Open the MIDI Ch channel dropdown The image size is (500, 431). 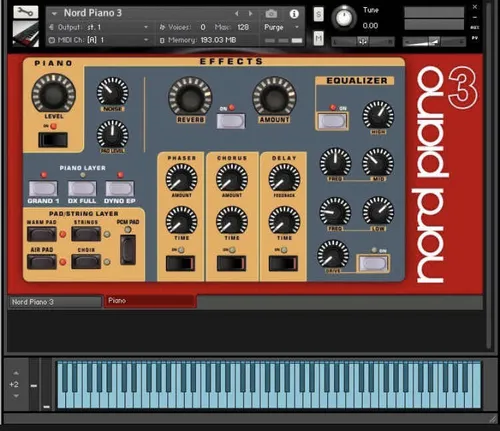99,40
